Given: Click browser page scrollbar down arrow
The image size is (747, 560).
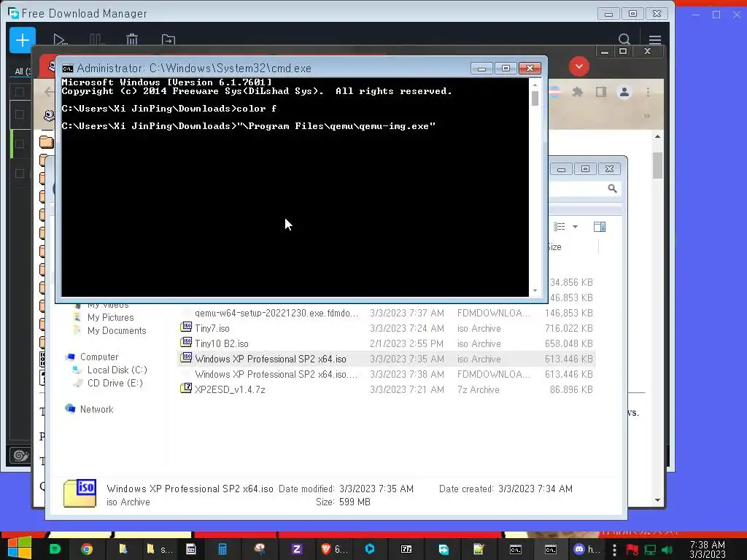Looking at the screenshot, I should click(x=657, y=500).
